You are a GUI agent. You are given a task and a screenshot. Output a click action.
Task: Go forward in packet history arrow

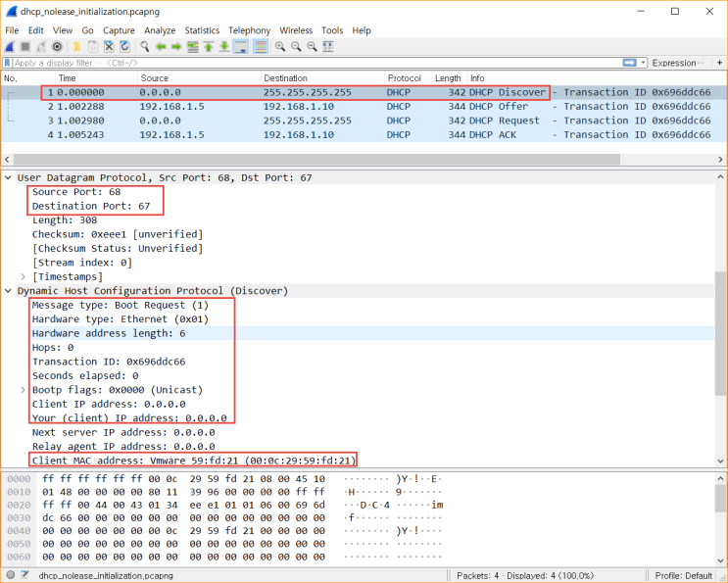click(x=176, y=46)
